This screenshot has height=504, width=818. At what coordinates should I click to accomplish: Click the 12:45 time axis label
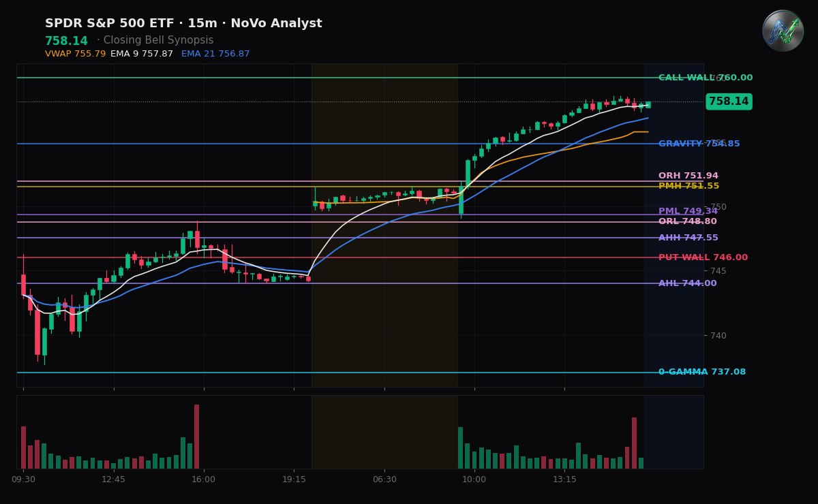click(x=113, y=479)
